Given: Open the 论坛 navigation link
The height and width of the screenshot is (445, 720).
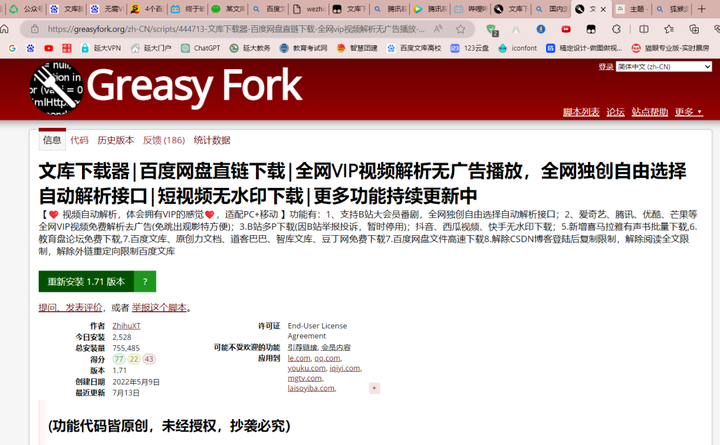Looking at the screenshot, I should click(615, 112).
